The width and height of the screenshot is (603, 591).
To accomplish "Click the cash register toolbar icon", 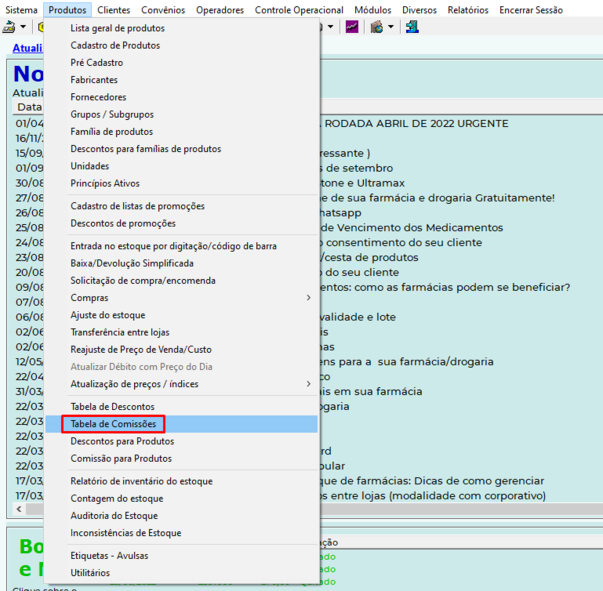I will pyautogui.click(x=8, y=27).
